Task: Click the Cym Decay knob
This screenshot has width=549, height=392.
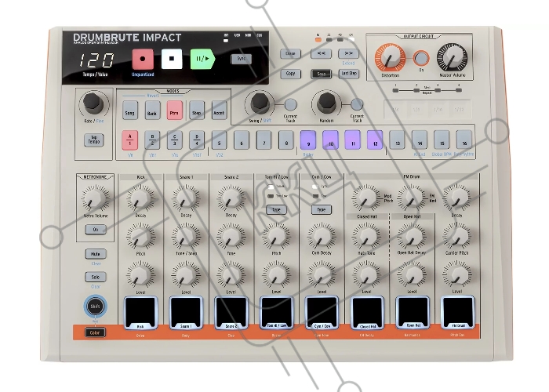Action: point(322,236)
